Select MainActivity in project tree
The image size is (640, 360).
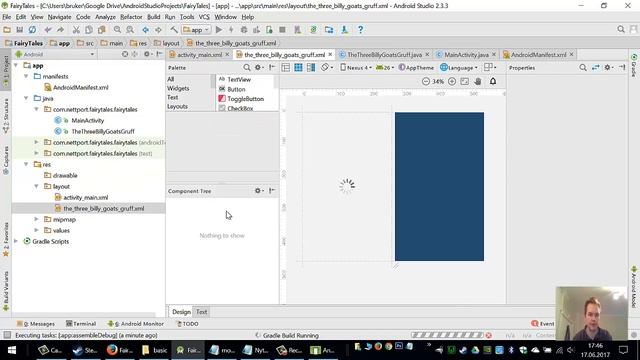(x=87, y=120)
